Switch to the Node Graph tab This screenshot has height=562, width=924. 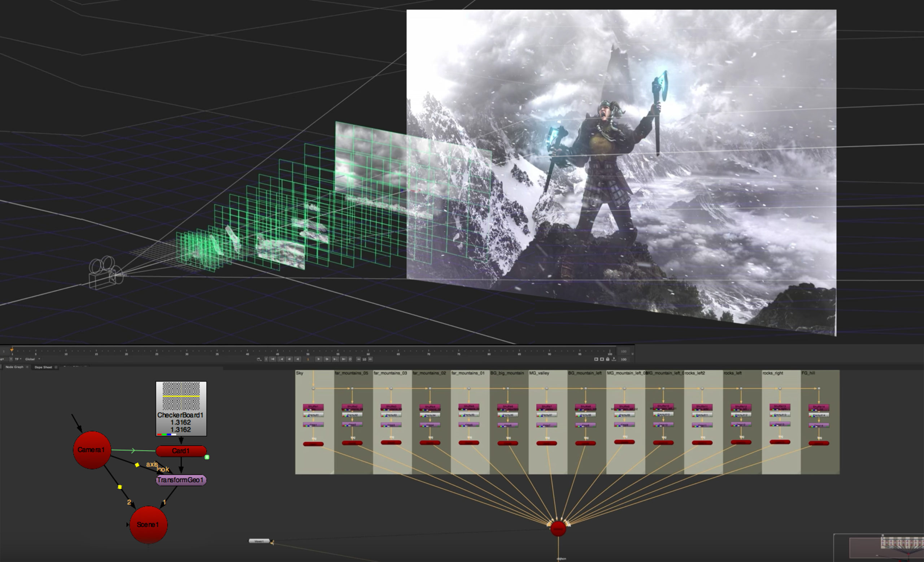pos(14,367)
